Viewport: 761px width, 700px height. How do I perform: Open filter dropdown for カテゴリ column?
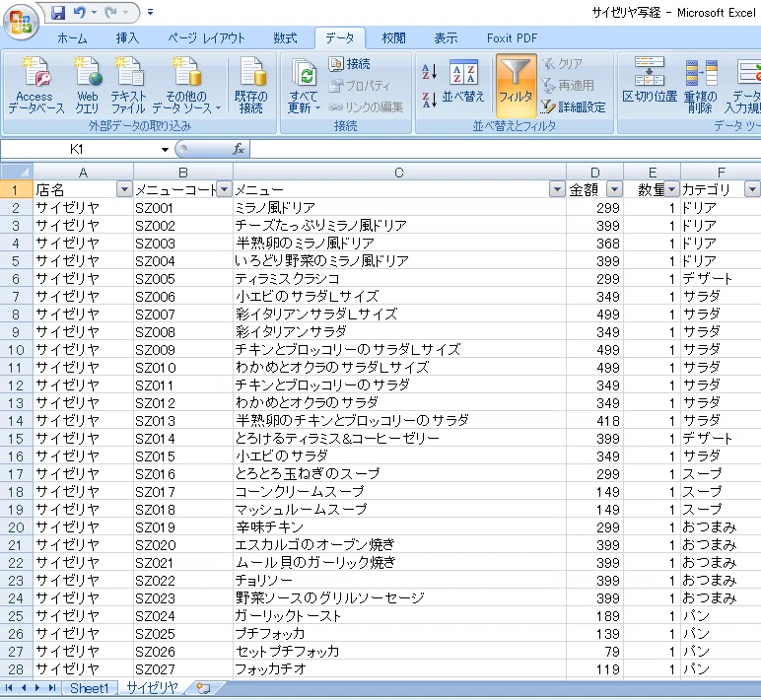click(752, 190)
